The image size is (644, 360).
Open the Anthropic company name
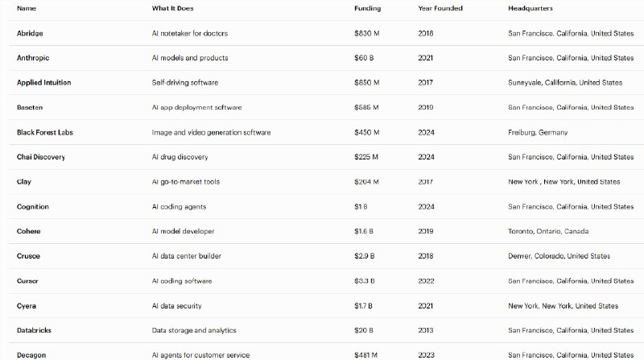pos(33,58)
